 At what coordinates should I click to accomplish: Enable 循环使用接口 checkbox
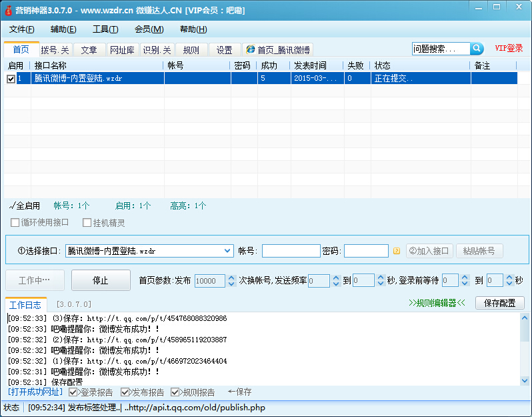15,223
